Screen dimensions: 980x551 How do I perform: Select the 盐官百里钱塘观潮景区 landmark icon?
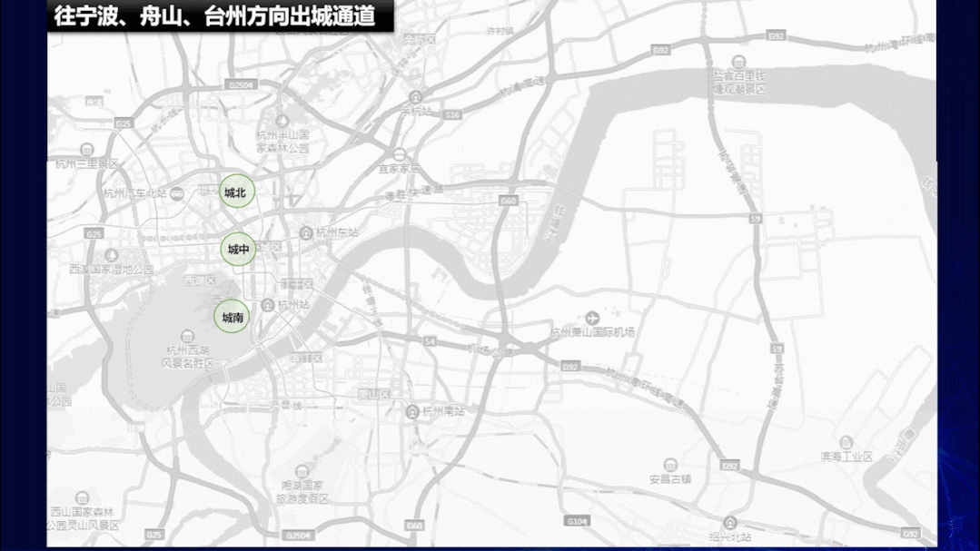click(738, 62)
